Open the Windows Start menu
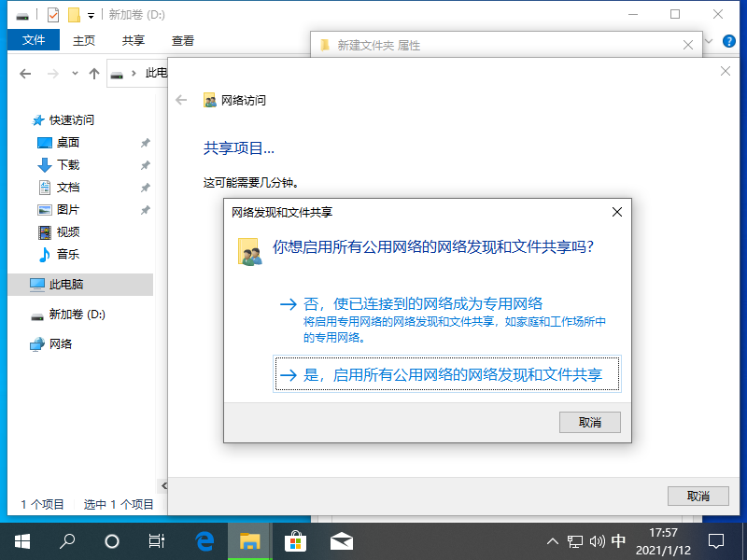Viewport: 747px width, 560px height. [21, 540]
